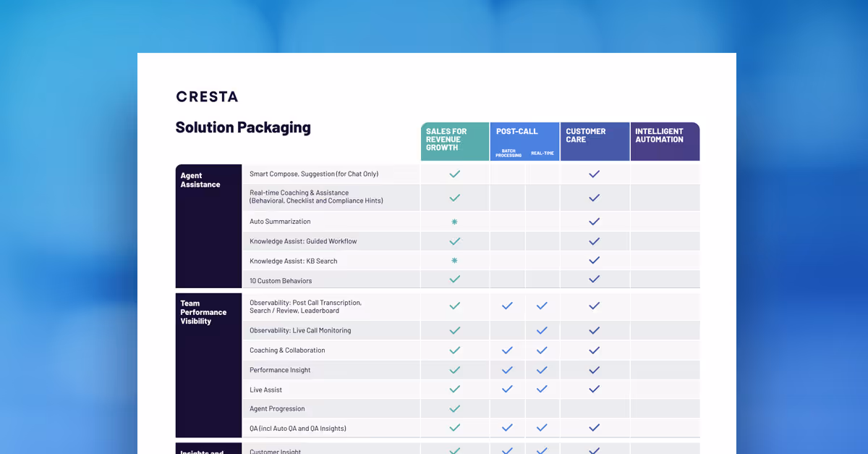Click the 'Auto Summarization' row label
Screen dimensions: 868x454
(280, 222)
